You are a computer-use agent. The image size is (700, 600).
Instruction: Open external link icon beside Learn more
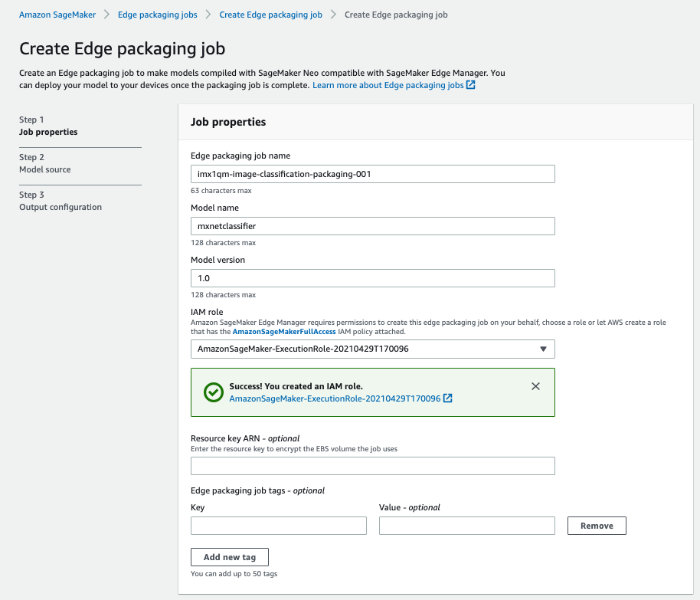470,85
